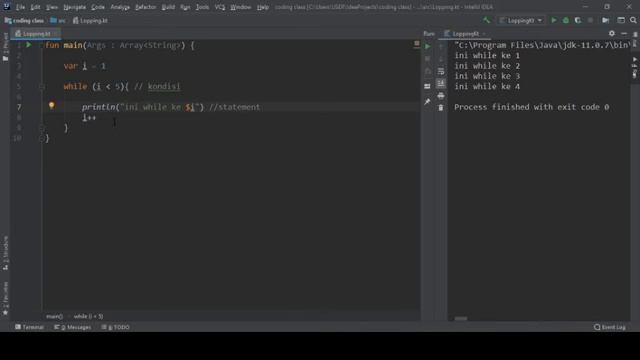Select the Lopping.kt editor tab
Screen dimensions: 640x360
click(36, 33)
